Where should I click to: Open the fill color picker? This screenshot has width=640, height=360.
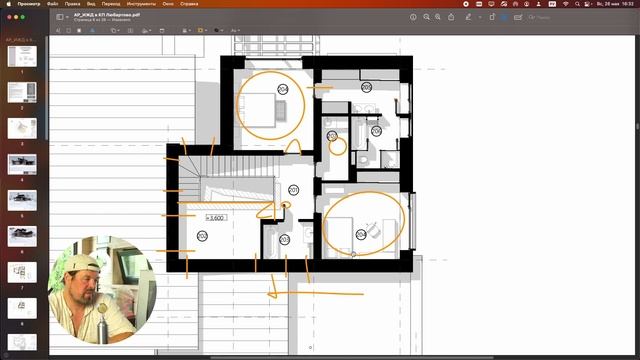click(218, 30)
